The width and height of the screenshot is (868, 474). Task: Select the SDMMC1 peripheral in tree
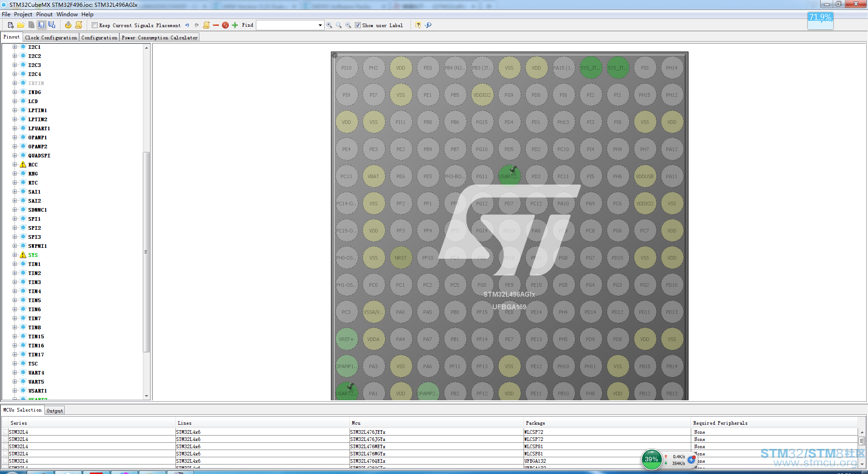(38, 210)
